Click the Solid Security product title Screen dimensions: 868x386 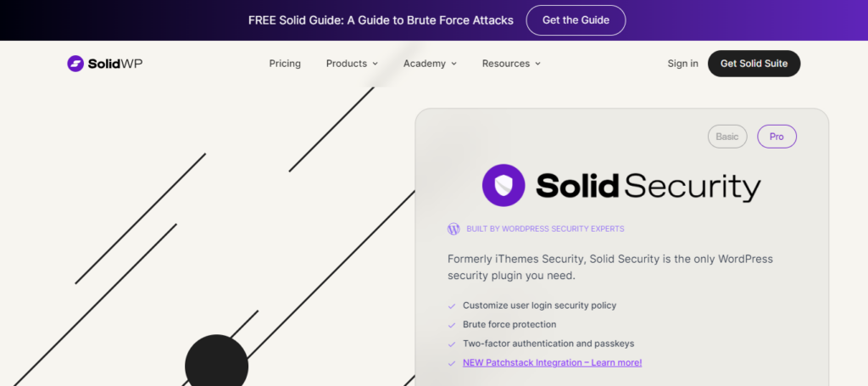coord(648,187)
